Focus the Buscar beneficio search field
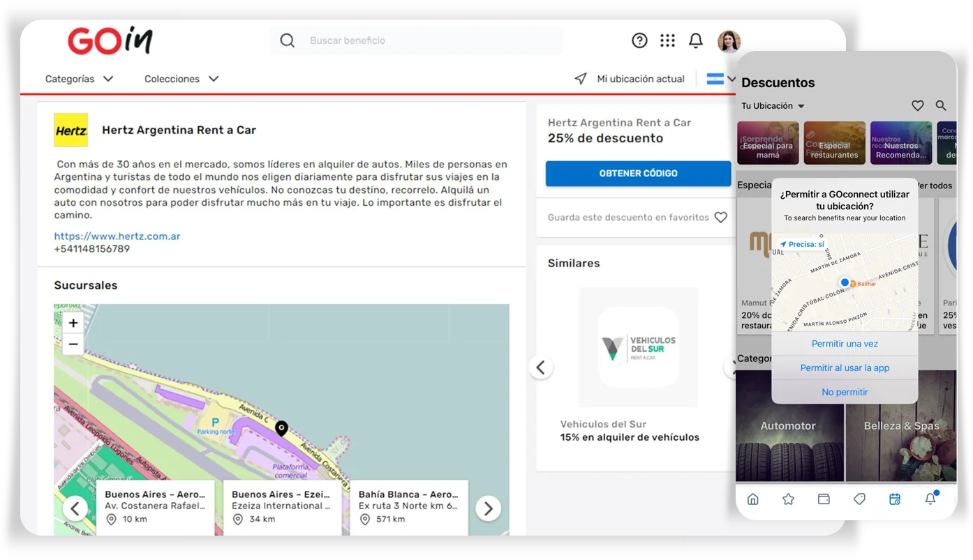 point(416,40)
